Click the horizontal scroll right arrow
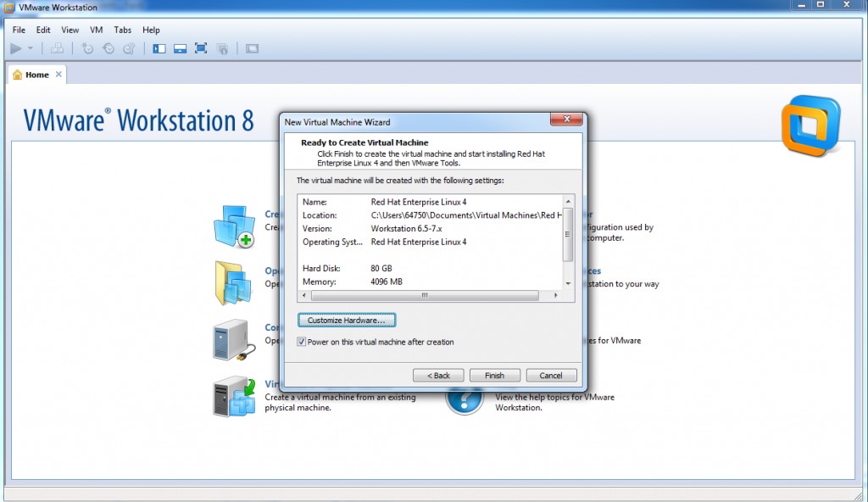This screenshot has width=868, height=502. tap(556, 295)
